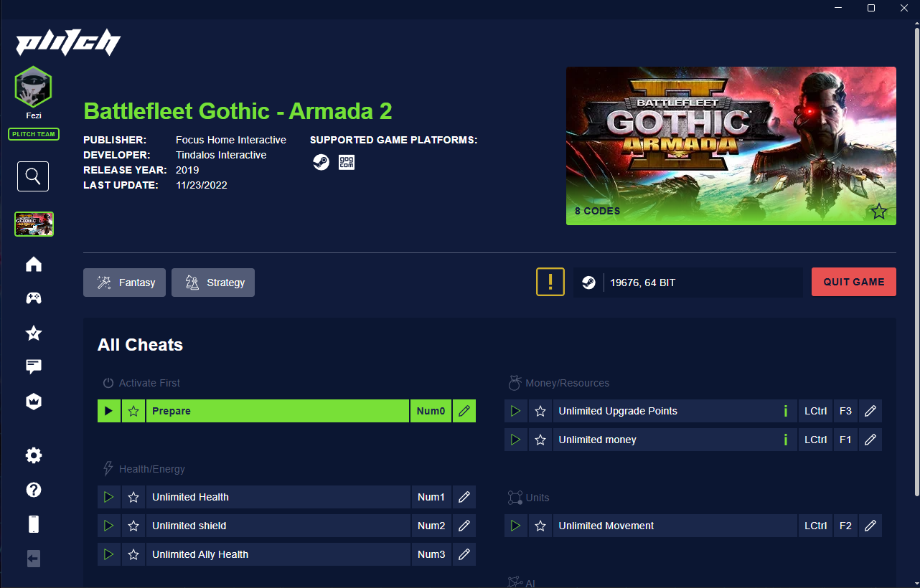Click the Num1 hotkey label

pos(431,497)
